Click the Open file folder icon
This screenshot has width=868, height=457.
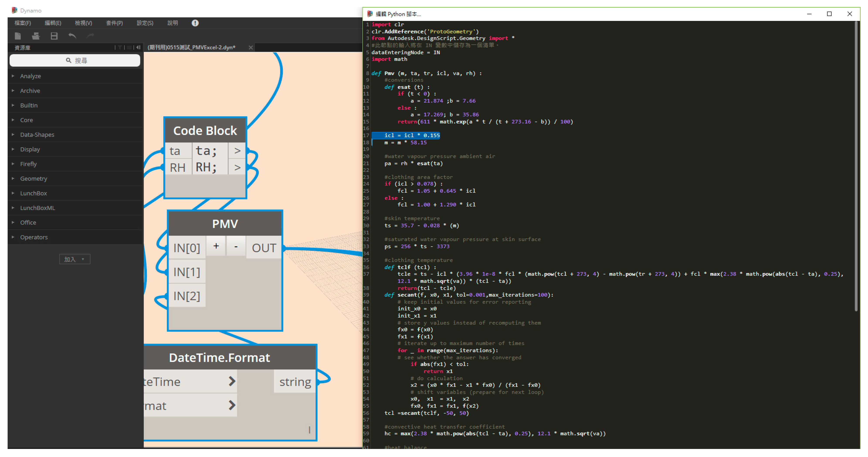[x=36, y=36]
